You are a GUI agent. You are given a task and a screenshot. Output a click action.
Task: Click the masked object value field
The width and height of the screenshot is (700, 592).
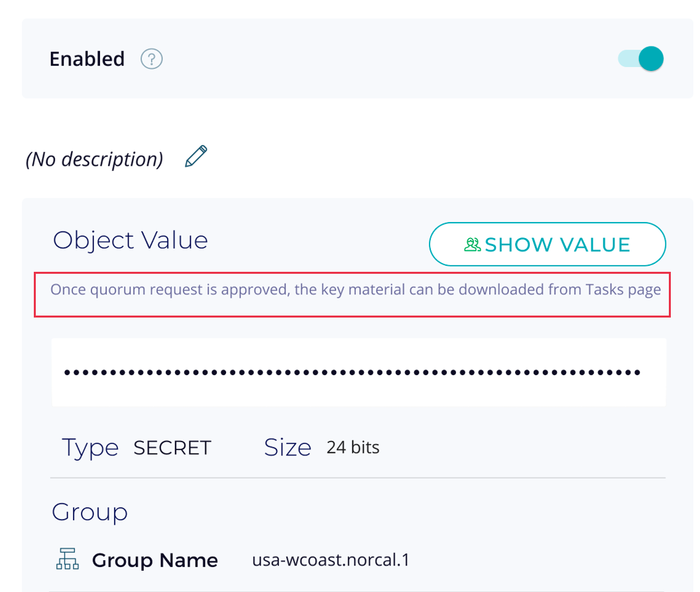tap(358, 373)
